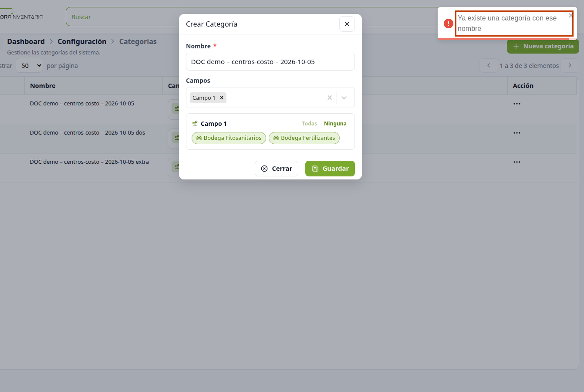
Task: Expand the Campos dropdown arrow
Action: point(344,98)
